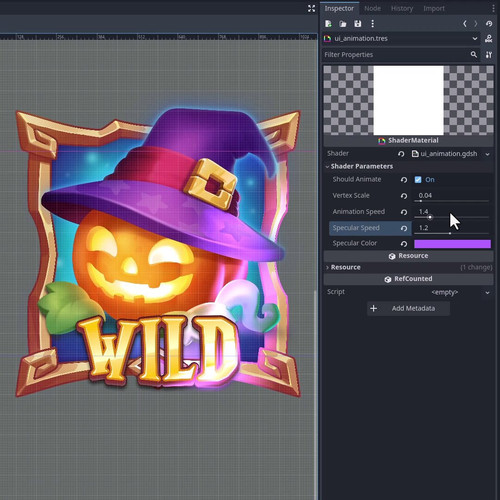500x500 pixels.
Task: Go to previous object in history
Action: click(x=465, y=24)
